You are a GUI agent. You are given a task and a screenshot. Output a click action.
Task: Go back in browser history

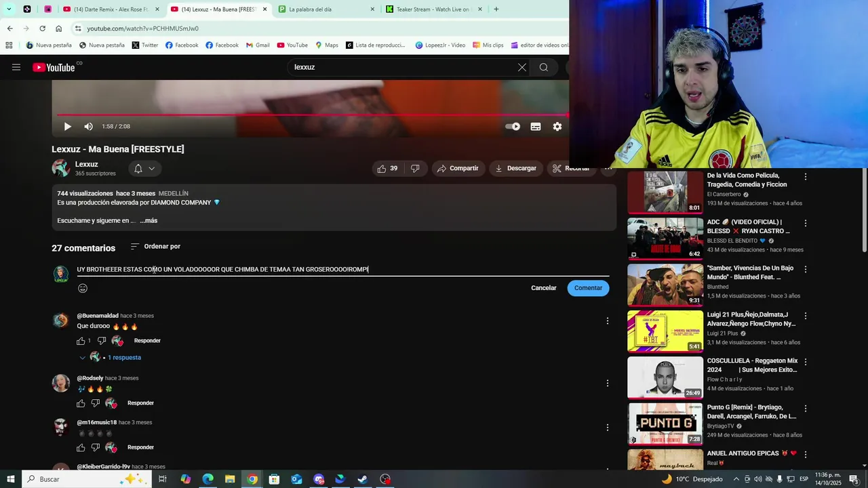click(x=9, y=28)
